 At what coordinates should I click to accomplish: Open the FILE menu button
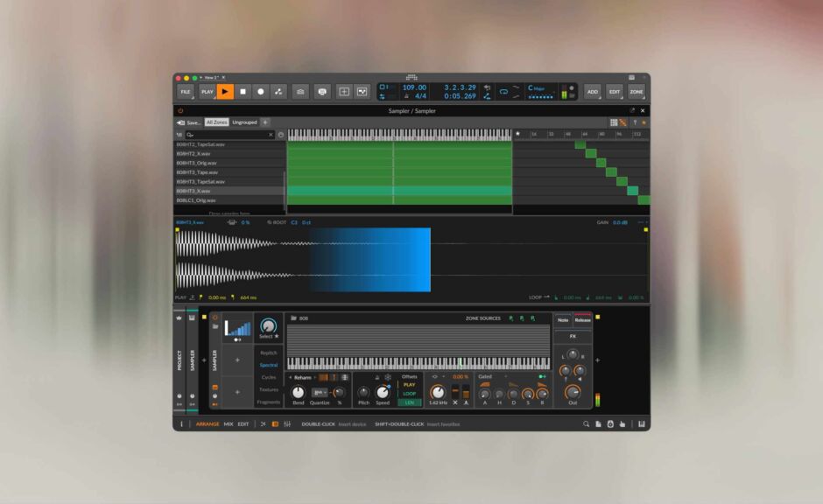click(x=186, y=92)
